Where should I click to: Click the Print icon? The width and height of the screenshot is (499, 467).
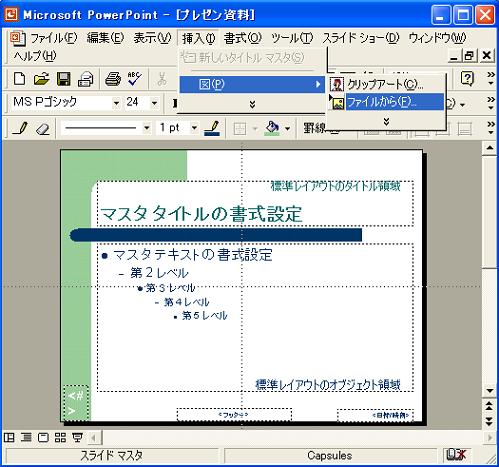[113, 79]
